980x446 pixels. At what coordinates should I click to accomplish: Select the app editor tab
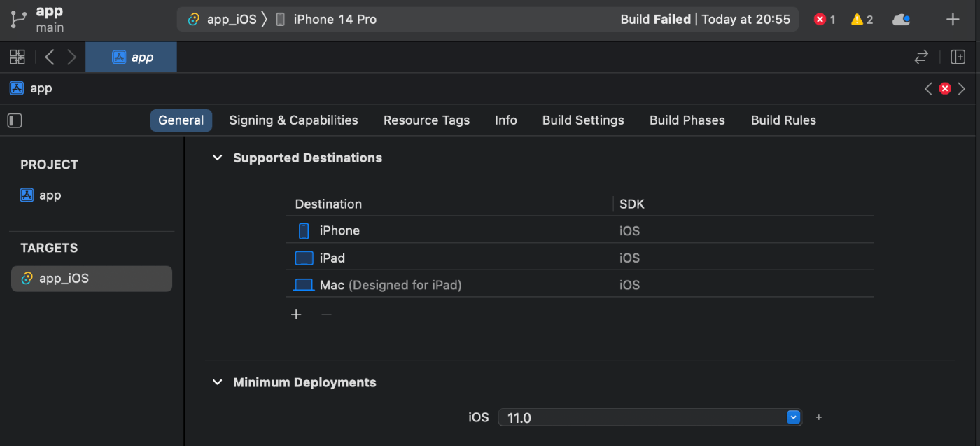click(x=132, y=57)
